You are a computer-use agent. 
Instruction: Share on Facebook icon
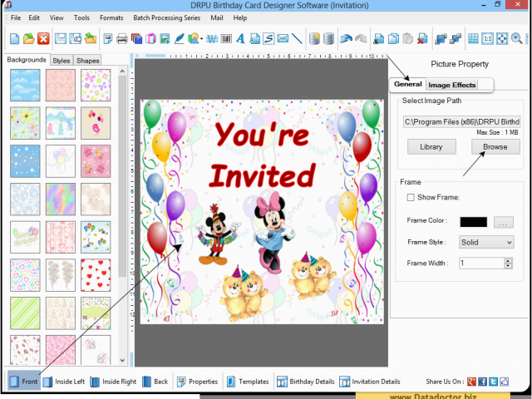482,382
